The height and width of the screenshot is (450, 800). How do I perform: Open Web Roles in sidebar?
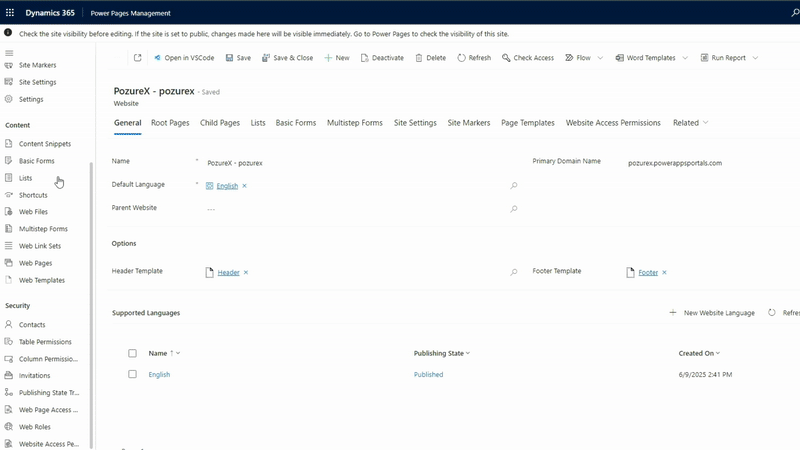point(34,427)
